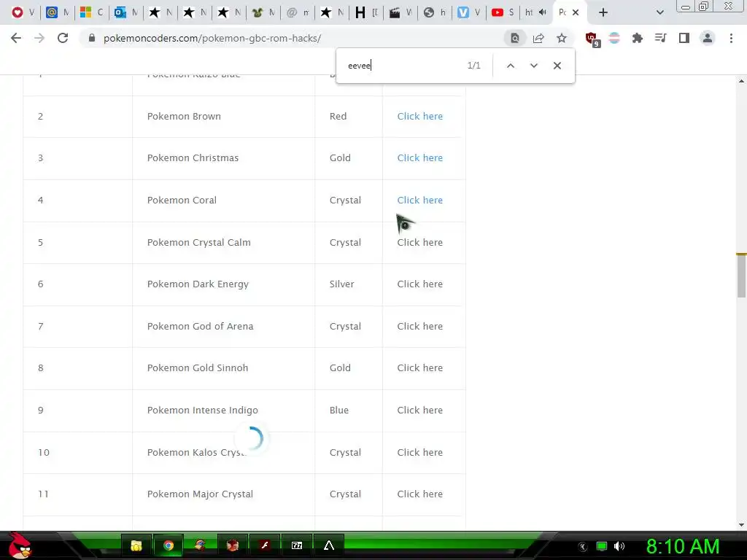Select the Pokemon God of Arena text
Image resolution: width=747 pixels, height=560 pixels.
pos(200,326)
